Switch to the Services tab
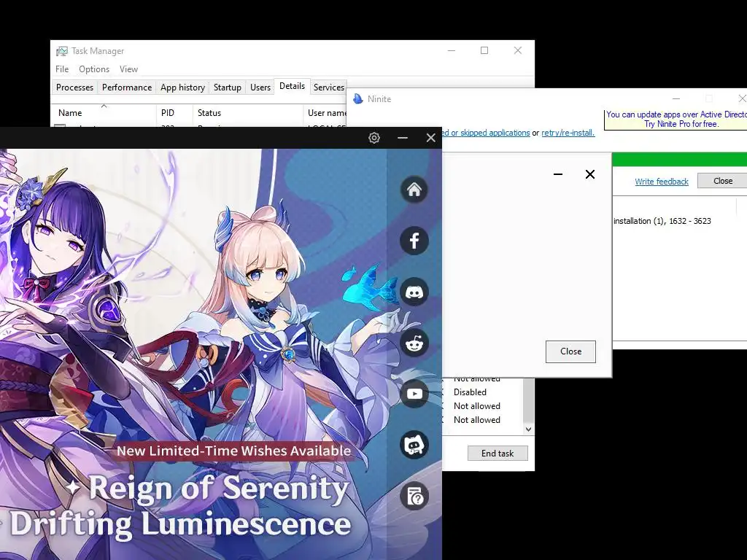 tap(329, 87)
